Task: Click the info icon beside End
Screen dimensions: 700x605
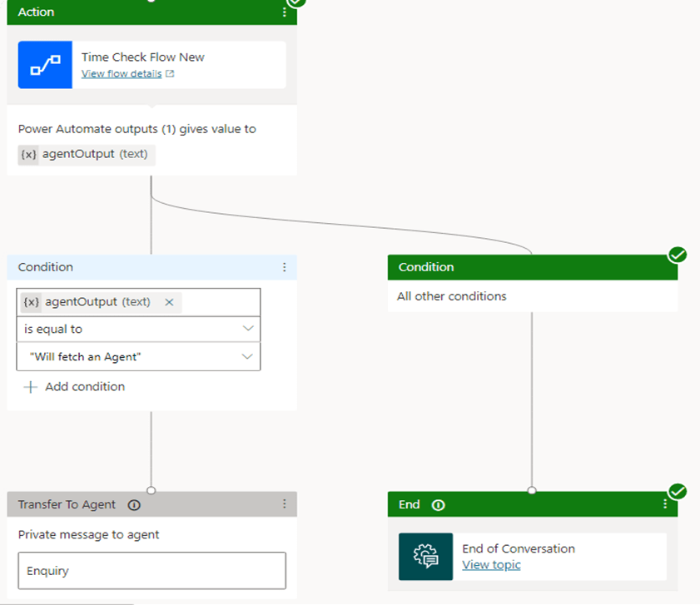Action: (x=439, y=505)
